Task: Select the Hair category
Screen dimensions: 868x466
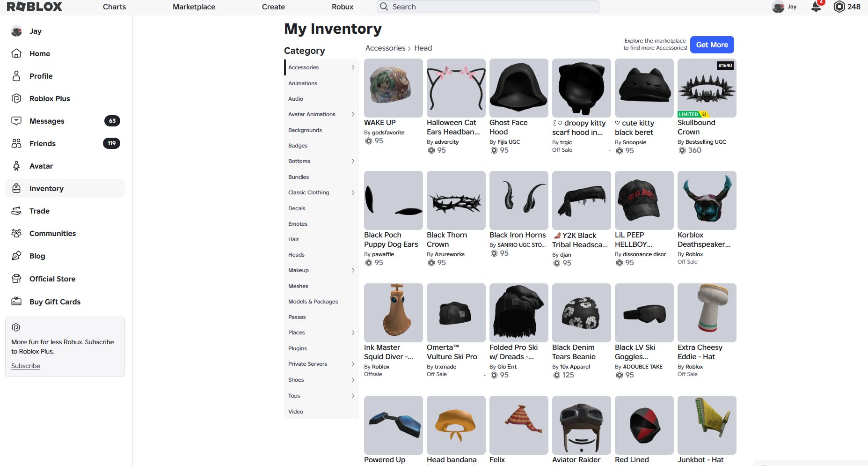Action: pos(293,239)
